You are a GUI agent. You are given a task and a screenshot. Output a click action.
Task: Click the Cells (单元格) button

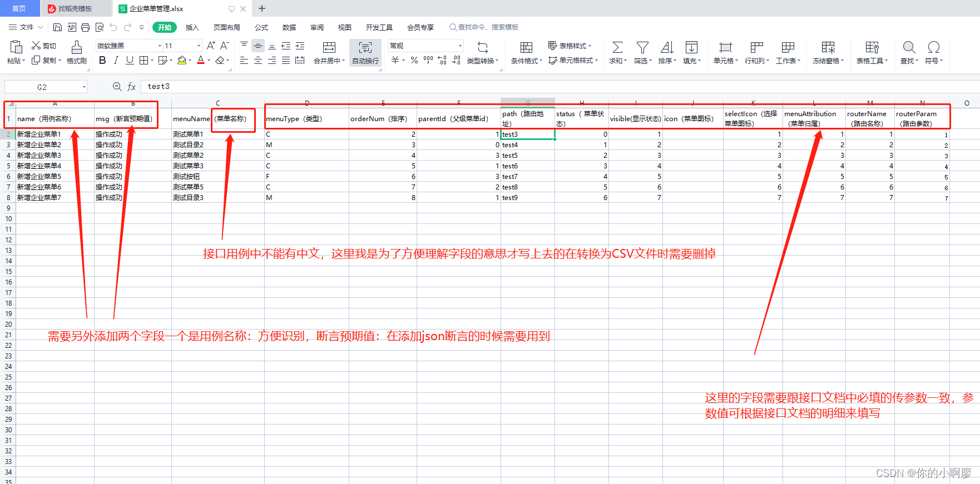tap(725, 53)
